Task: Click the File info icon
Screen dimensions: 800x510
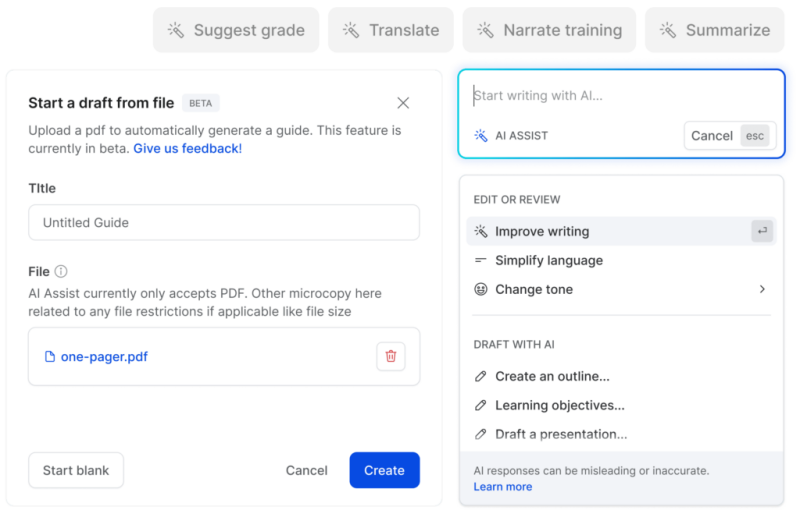Action: pos(61,271)
